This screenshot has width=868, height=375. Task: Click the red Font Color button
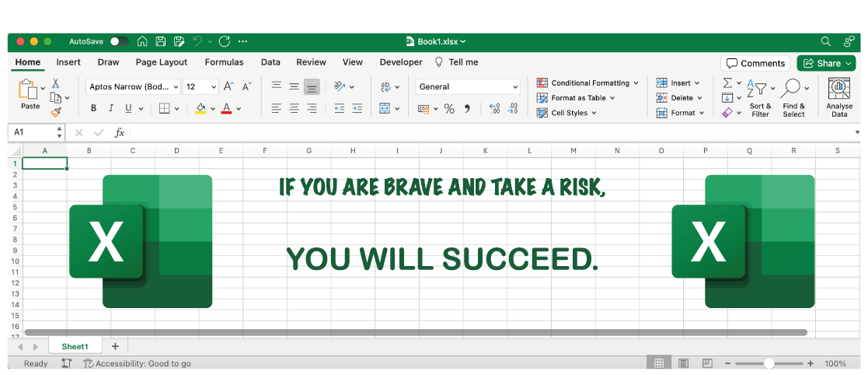[226, 109]
